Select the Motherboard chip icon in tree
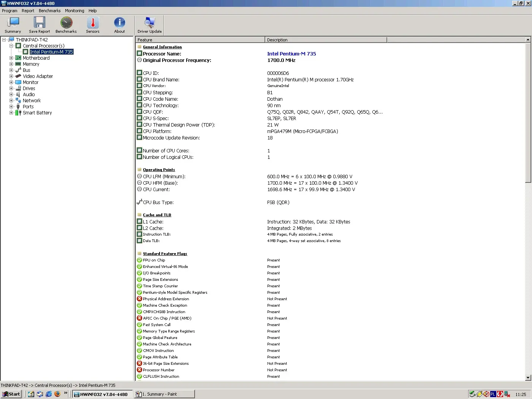This screenshot has width=532, height=399. (x=18, y=58)
